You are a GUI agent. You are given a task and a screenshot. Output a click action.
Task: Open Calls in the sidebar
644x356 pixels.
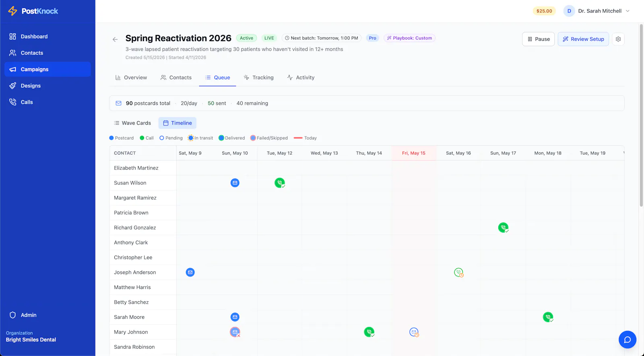[47, 102]
